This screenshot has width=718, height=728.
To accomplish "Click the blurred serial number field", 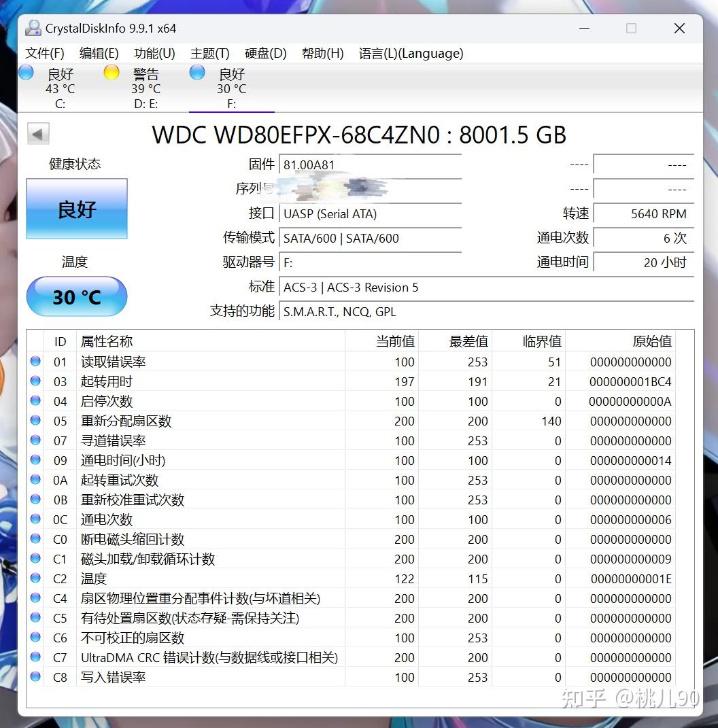I will click(370, 190).
